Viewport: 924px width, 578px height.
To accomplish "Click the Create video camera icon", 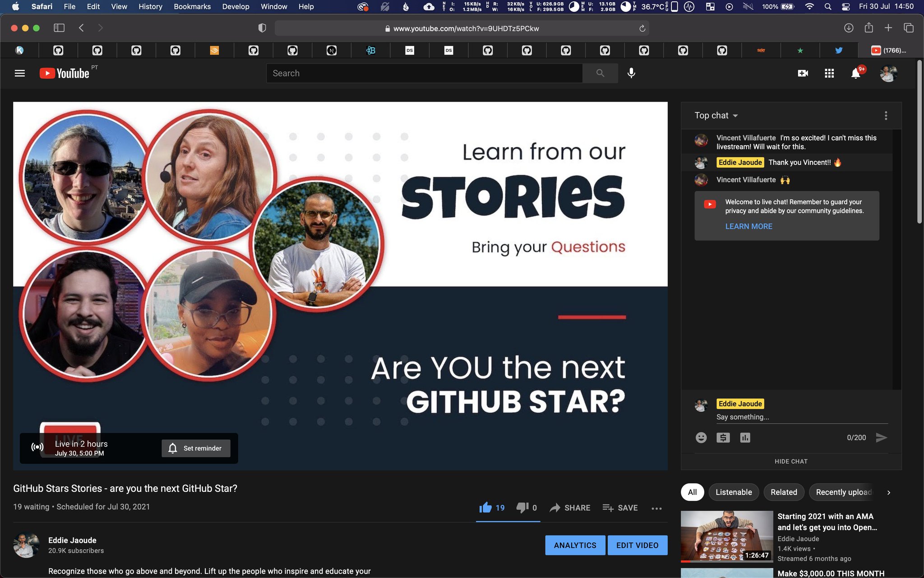I will pos(803,73).
